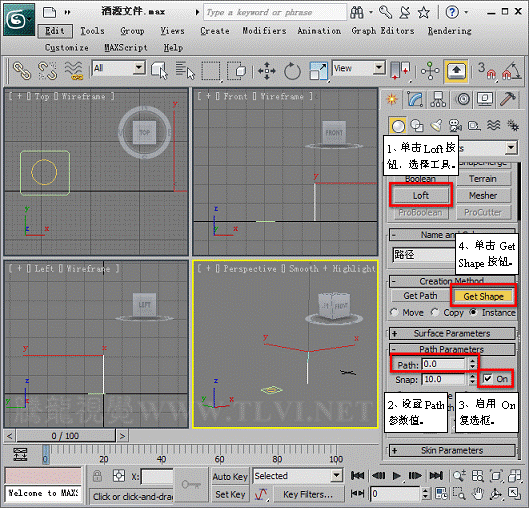The width and height of the screenshot is (529, 508).
Task: Open the Graph Editors menu
Action: 383,31
